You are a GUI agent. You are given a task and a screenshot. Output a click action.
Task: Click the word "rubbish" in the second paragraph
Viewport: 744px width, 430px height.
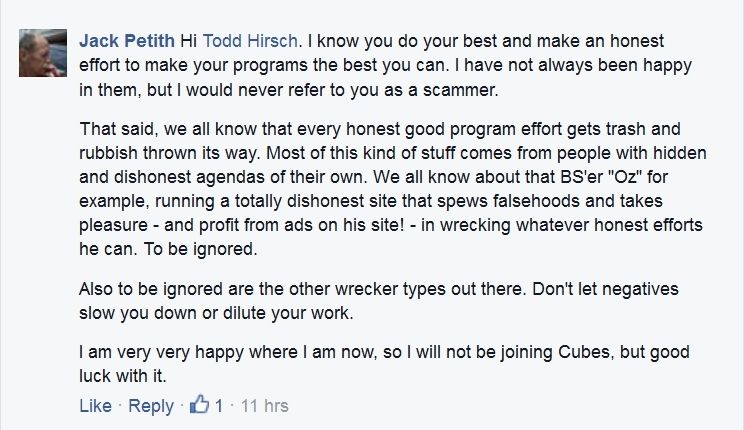(108, 153)
